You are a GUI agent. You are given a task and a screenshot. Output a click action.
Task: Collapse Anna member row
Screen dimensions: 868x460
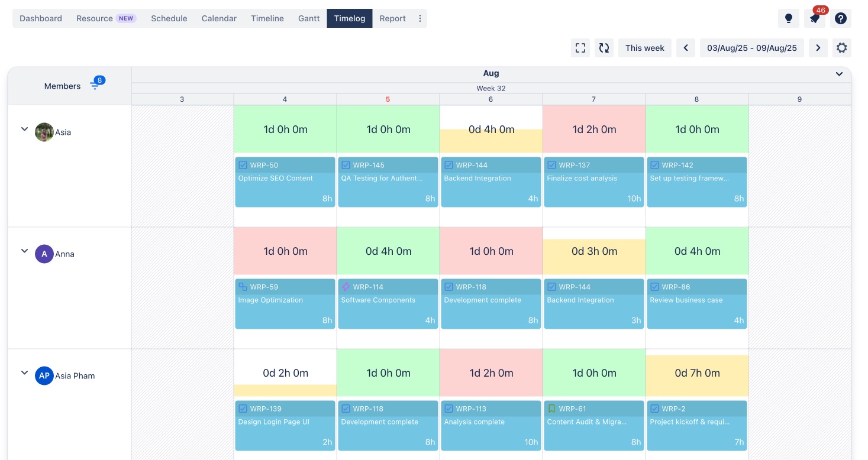[24, 251]
